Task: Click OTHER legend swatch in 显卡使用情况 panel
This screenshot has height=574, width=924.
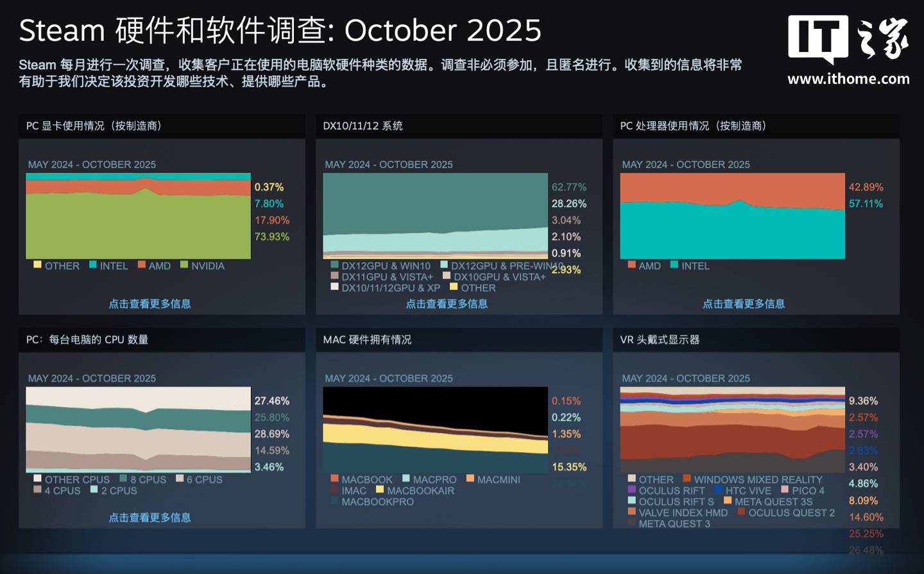Action: point(37,265)
